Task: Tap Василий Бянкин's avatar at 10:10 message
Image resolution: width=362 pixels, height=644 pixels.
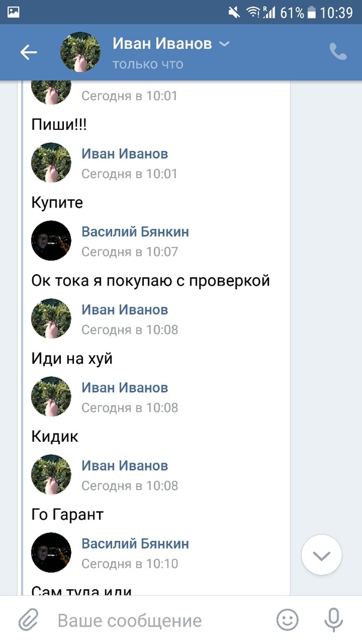Action: click(x=51, y=553)
